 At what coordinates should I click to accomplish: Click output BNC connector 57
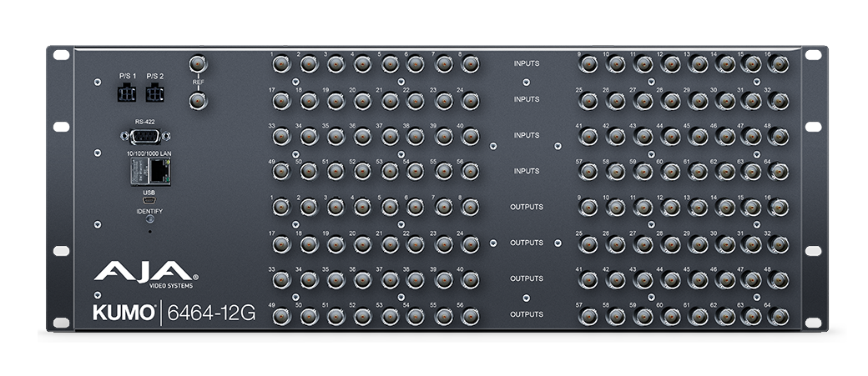[588, 316]
